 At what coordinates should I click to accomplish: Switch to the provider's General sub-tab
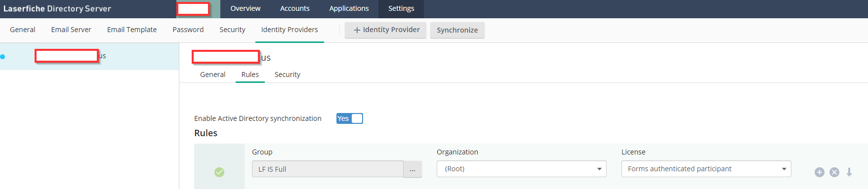pyautogui.click(x=213, y=75)
